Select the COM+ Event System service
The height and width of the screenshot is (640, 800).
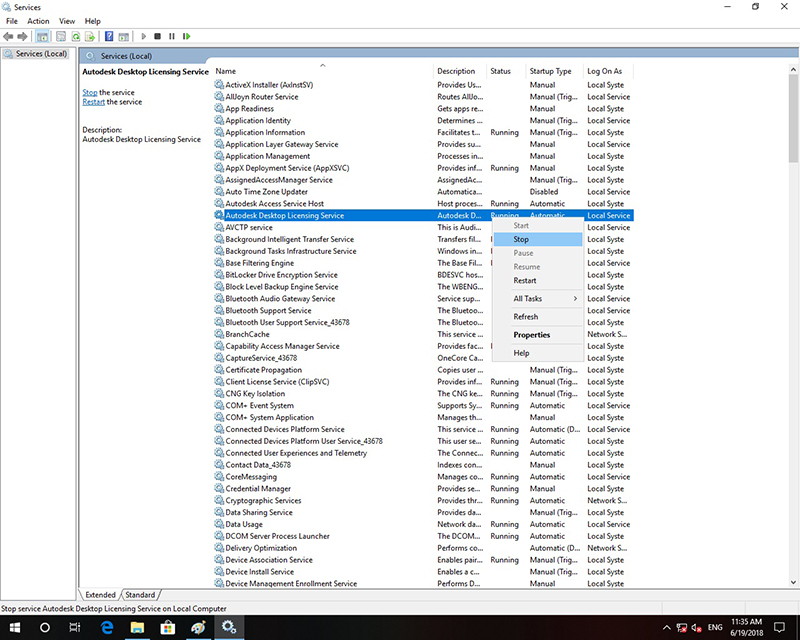423,406
